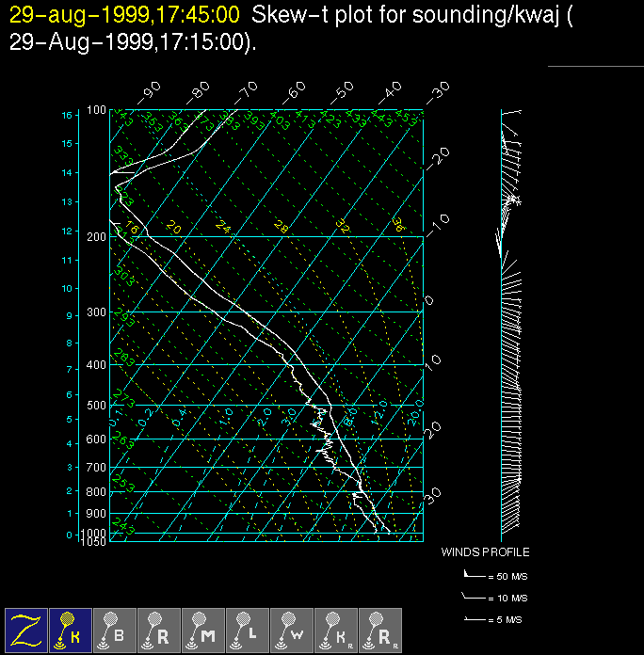Select the M balloon sounding icon
The width and height of the screenshot is (644, 655).
tap(203, 630)
